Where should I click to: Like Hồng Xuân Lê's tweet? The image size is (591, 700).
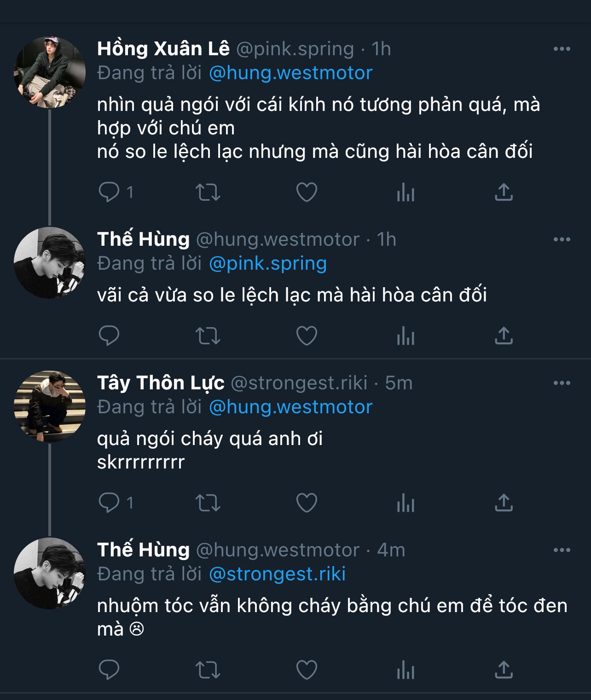pos(307,192)
